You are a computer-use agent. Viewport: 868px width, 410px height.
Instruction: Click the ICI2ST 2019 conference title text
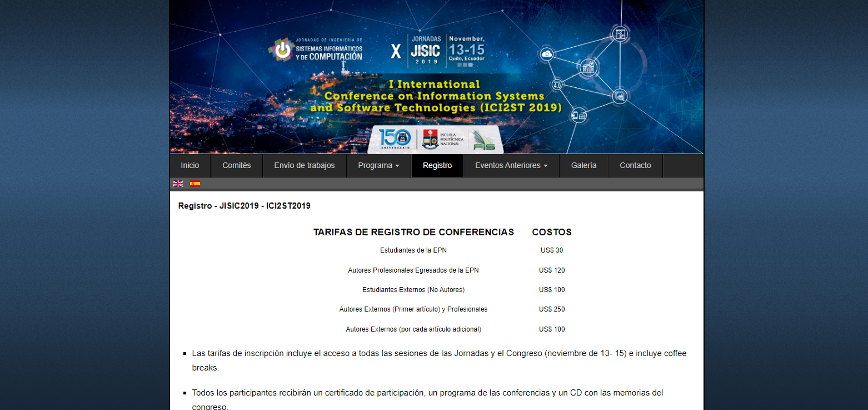click(x=436, y=96)
